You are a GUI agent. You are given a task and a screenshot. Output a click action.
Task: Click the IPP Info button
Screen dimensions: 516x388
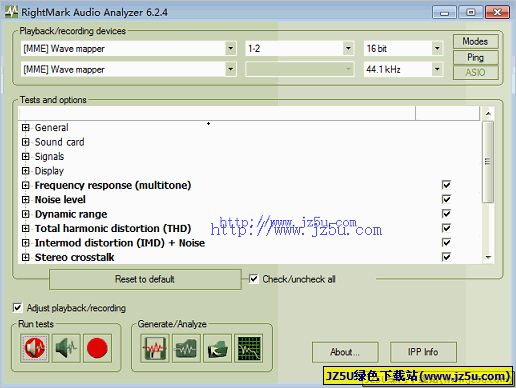pyautogui.click(x=423, y=352)
